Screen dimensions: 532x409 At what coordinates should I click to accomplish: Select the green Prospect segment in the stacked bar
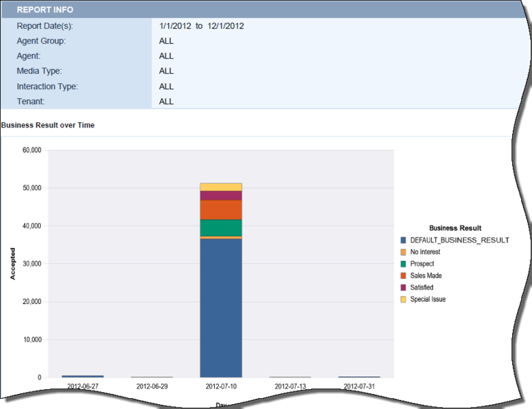tap(221, 228)
